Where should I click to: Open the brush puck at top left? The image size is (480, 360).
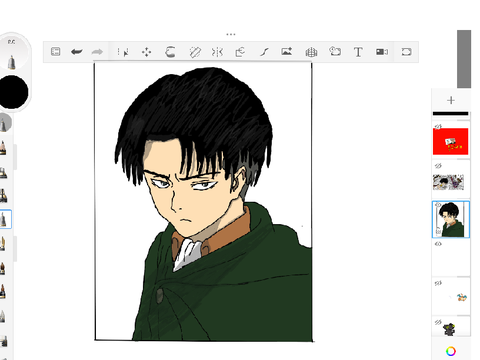(x=12, y=53)
